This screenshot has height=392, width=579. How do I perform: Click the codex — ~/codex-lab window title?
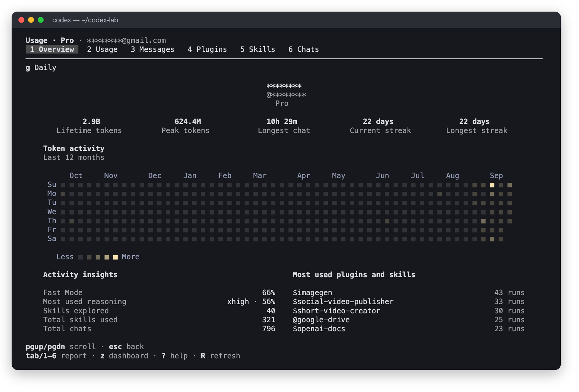pos(85,20)
